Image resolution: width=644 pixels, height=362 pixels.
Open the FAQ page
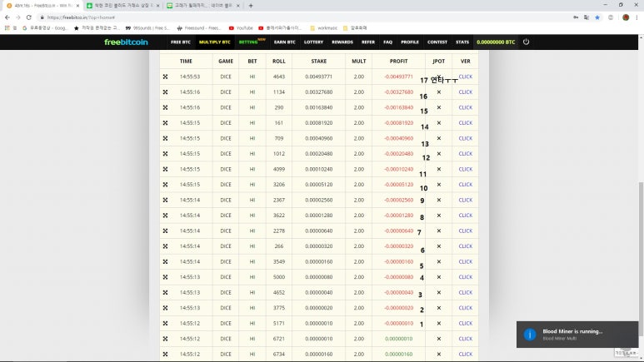pos(387,42)
